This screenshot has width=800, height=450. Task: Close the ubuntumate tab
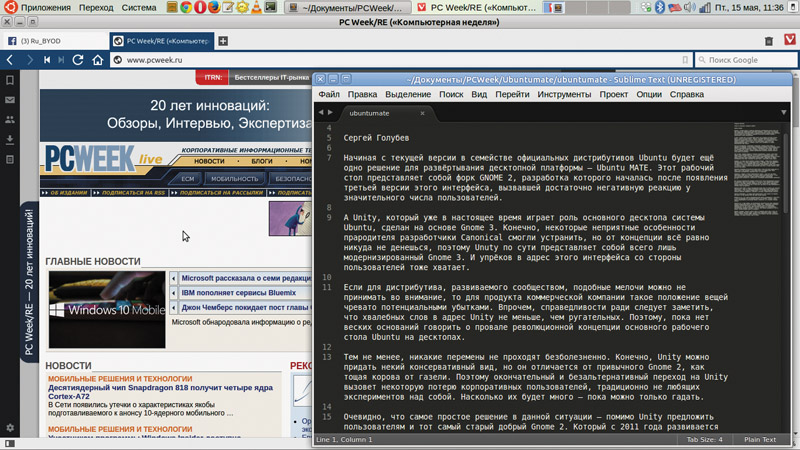tap(422, 113)
